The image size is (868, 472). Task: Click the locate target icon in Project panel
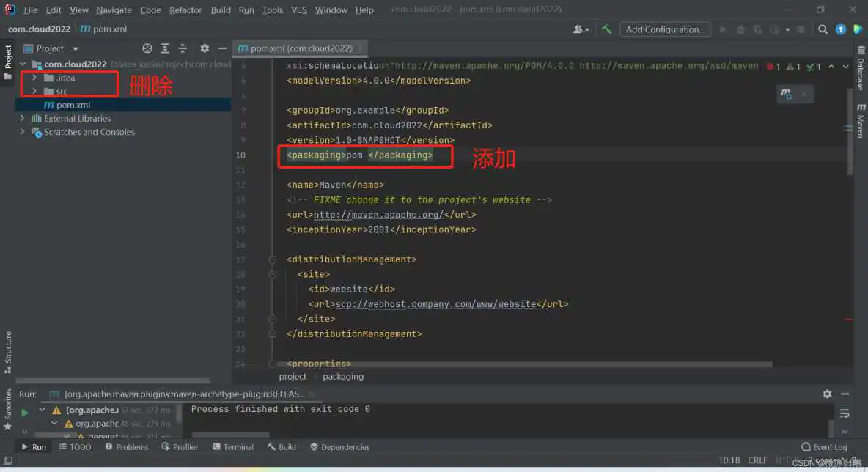tap(147, 48)
